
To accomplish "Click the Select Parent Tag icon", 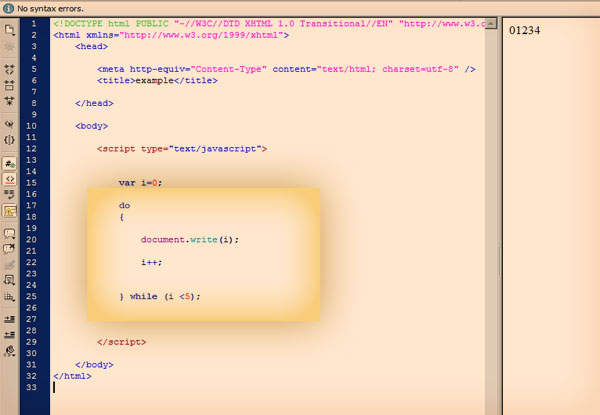I will point(9,124).
